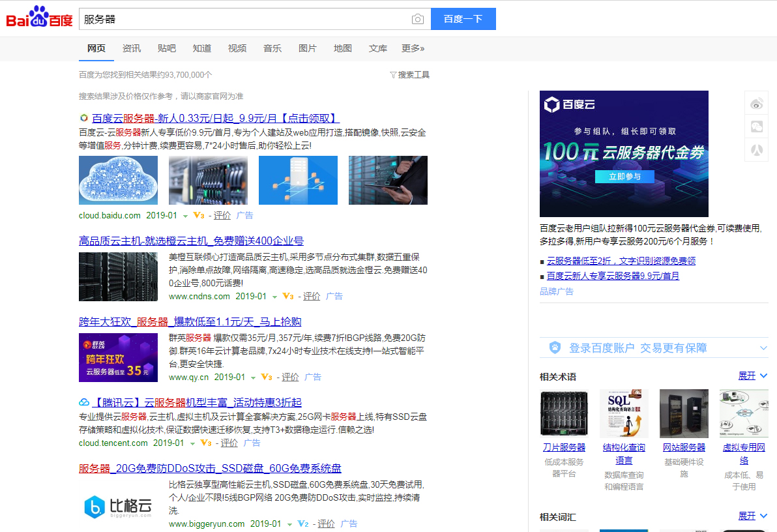Click the 100元云服务器代金券 banner ad

click(x=624, y=154)
